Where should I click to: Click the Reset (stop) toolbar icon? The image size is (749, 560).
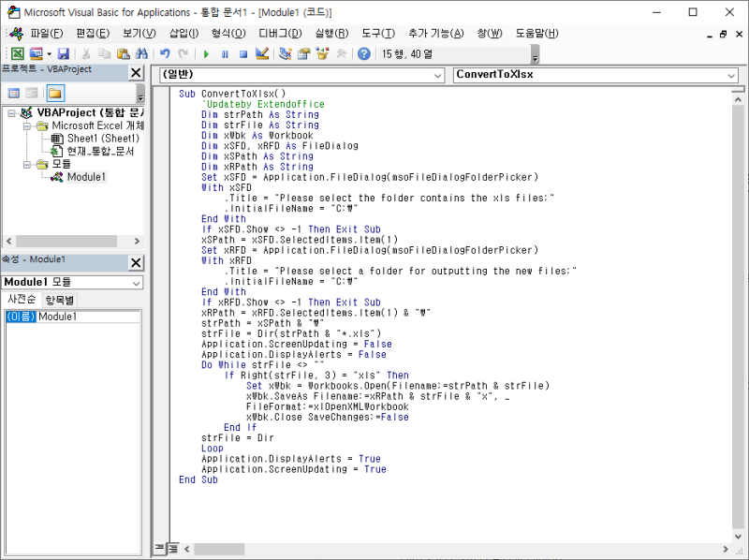click(x=242, y=54)
